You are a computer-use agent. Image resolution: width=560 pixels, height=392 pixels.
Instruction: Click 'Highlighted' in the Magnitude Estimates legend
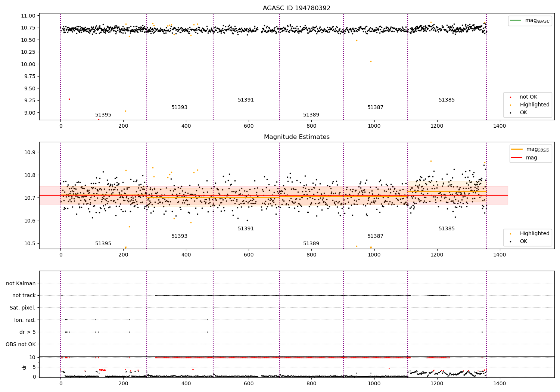coord(534,234)
